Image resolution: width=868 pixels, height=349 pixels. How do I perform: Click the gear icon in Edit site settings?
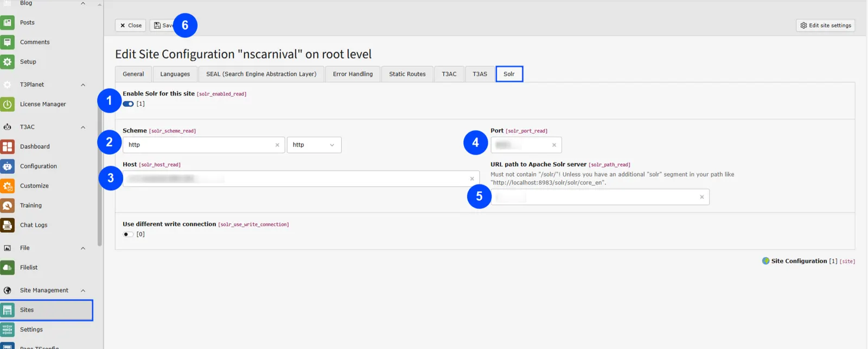pos(803,26)
